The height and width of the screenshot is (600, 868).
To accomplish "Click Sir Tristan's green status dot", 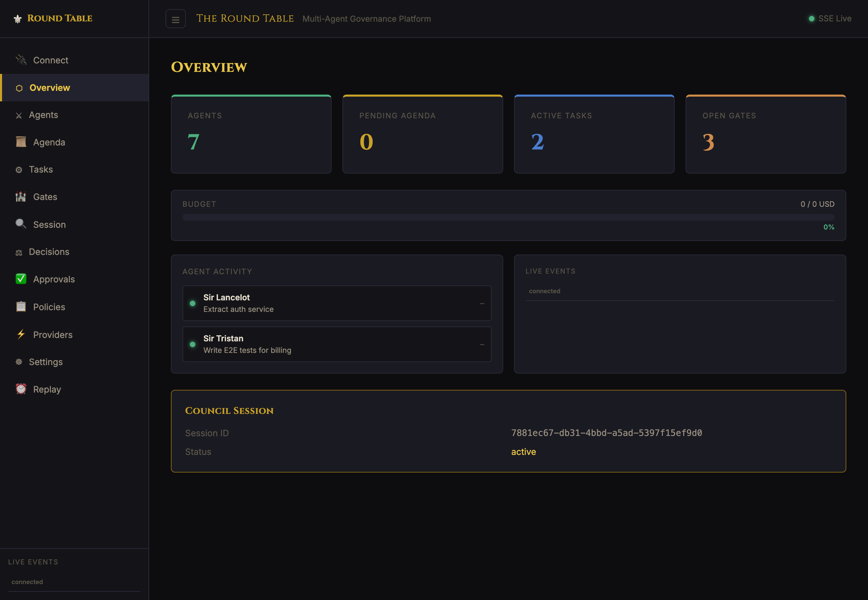I will tap(193, 344).
